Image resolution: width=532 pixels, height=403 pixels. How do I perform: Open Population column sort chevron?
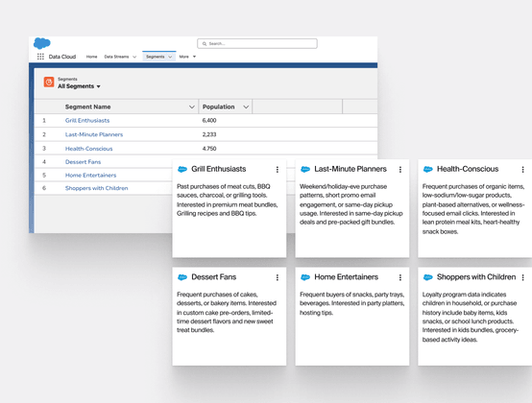pos(246,107)
